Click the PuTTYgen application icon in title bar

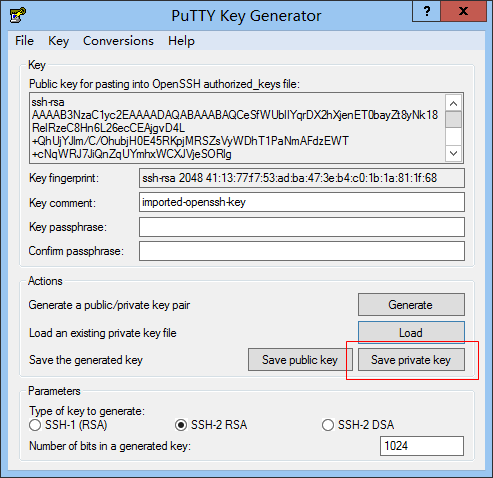coord(17,15)
